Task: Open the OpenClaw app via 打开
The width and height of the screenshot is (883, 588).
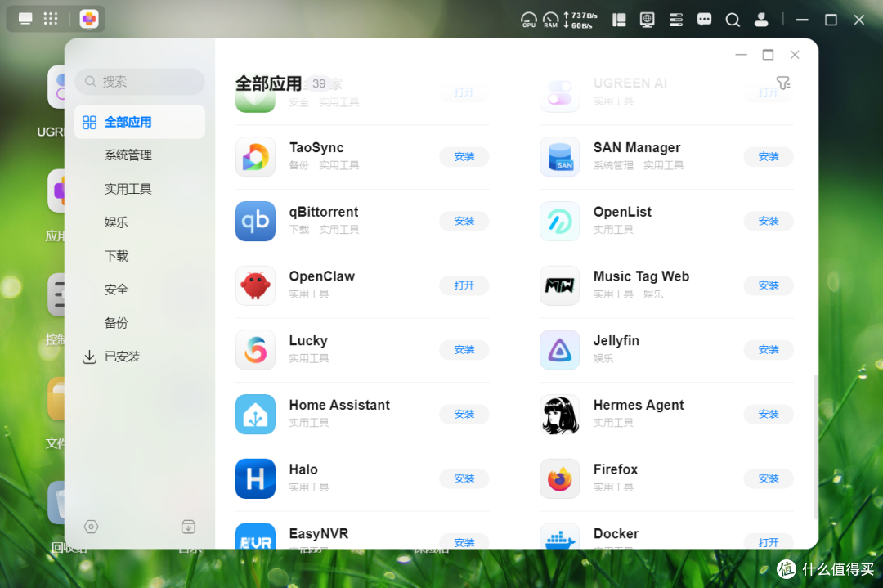Action: coord(464,285)
